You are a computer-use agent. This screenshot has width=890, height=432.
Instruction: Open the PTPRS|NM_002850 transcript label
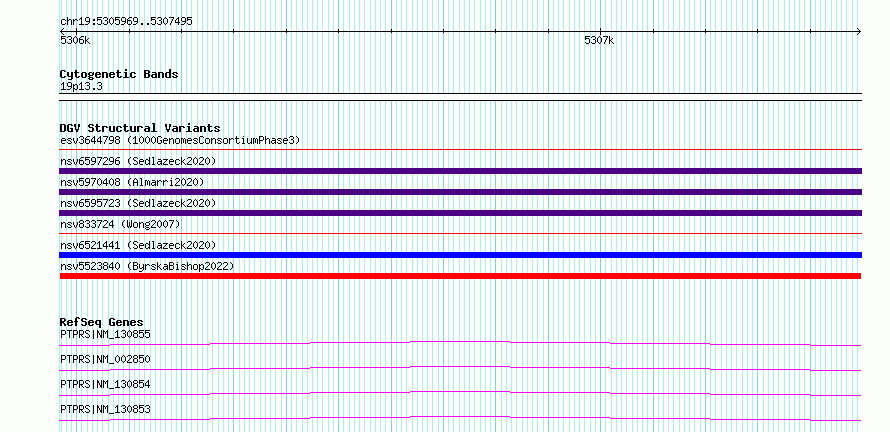[x=106, y=359]
